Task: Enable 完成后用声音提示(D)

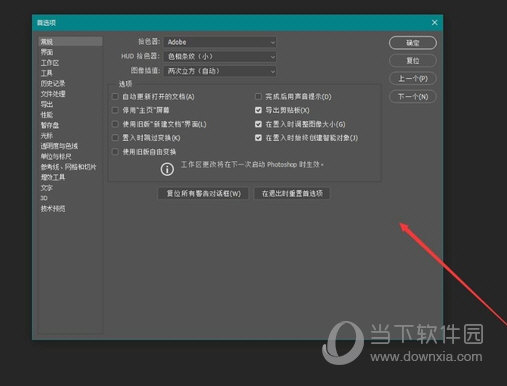Action: click(258, 96)
